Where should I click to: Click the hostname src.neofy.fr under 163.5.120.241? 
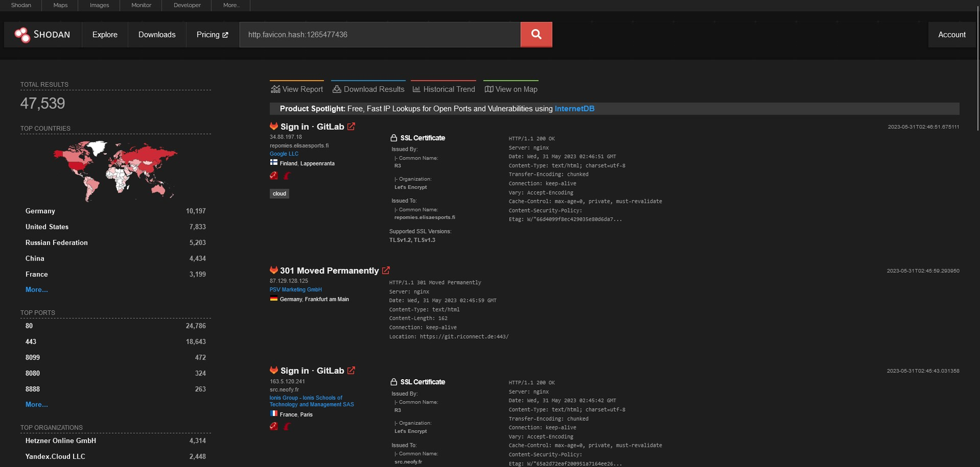(x=284, y=389)
